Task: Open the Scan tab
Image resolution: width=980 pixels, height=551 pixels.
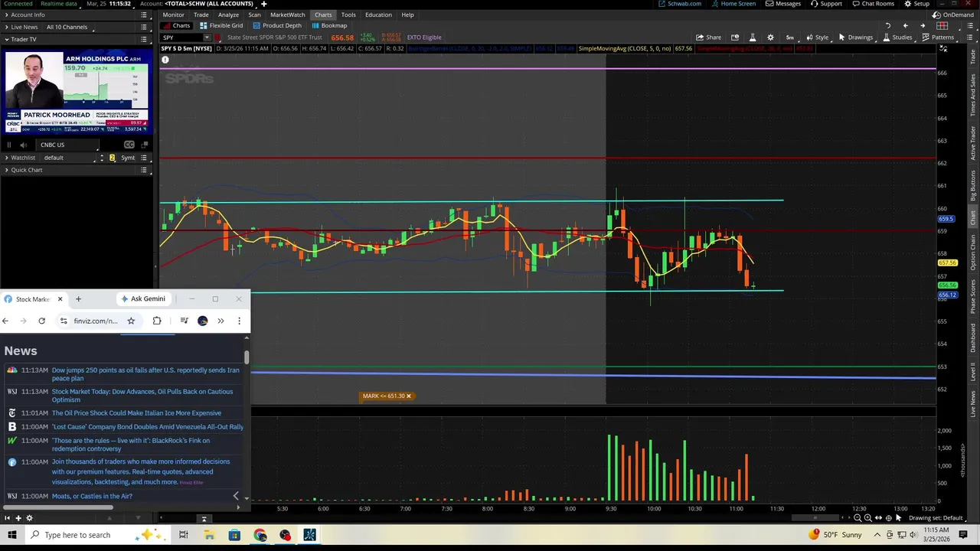Action: (x=254, y=15)
